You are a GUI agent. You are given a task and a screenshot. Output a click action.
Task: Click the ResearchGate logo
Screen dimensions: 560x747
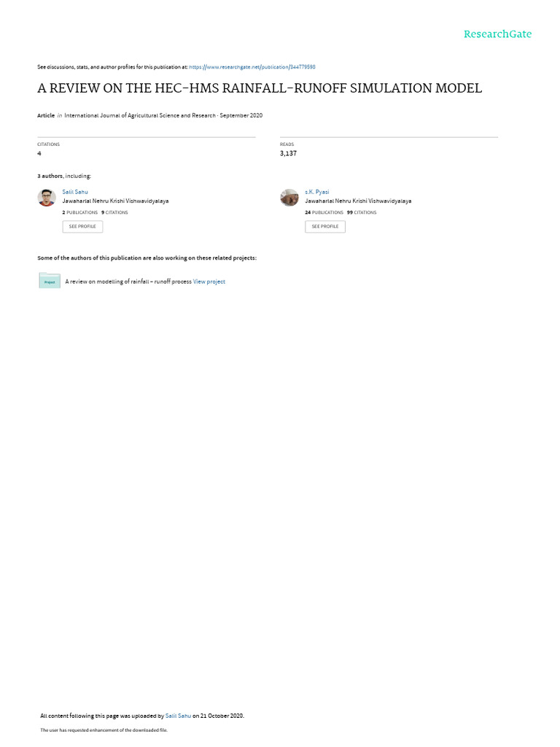click(x=497, y=34)
